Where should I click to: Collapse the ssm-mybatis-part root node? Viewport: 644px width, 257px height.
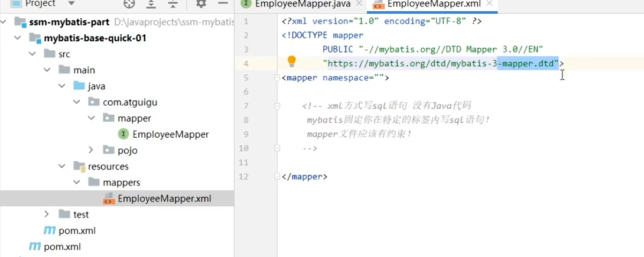pyautogui.click(x=4, y=22)
